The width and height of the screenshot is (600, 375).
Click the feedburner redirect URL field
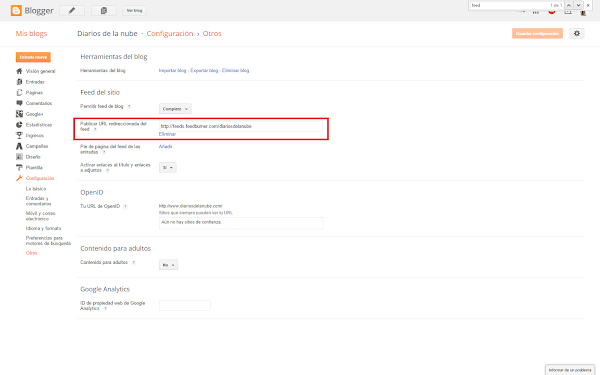coord(241,126)
